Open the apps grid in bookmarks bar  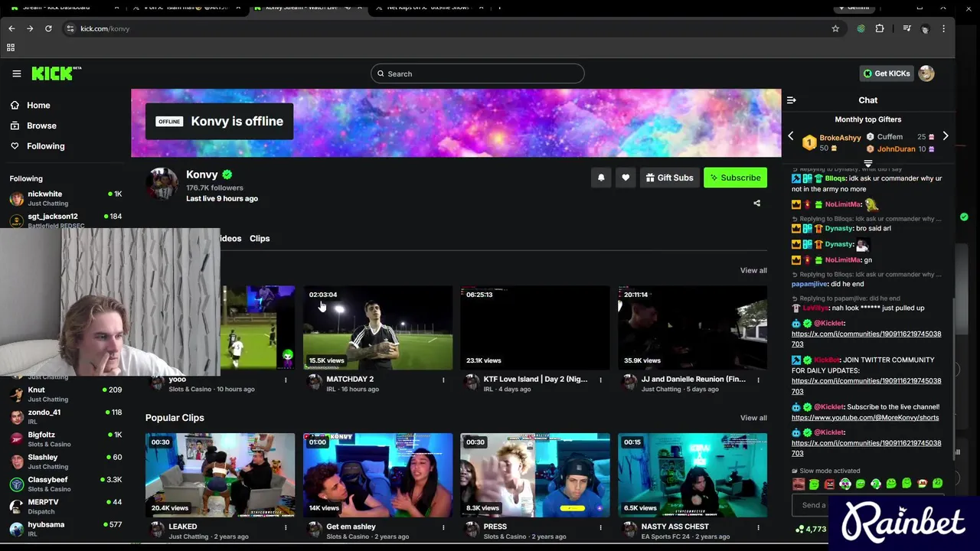point(11,47)
